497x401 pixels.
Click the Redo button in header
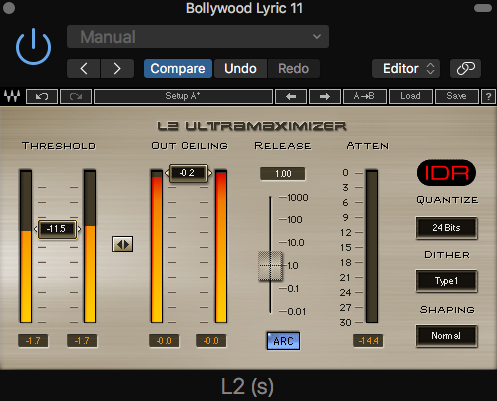pyautogui.click(x=293, y=69)
